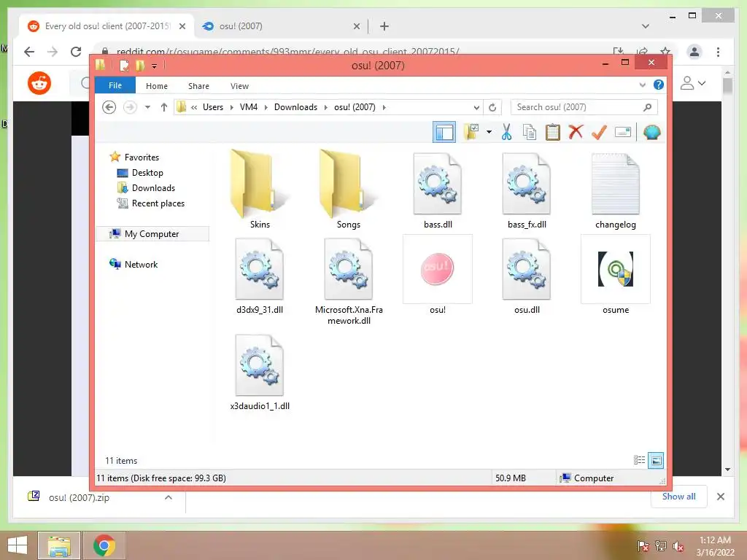
Task: Open osu! (2007).zip download options chevron
Action: point(169,497)
